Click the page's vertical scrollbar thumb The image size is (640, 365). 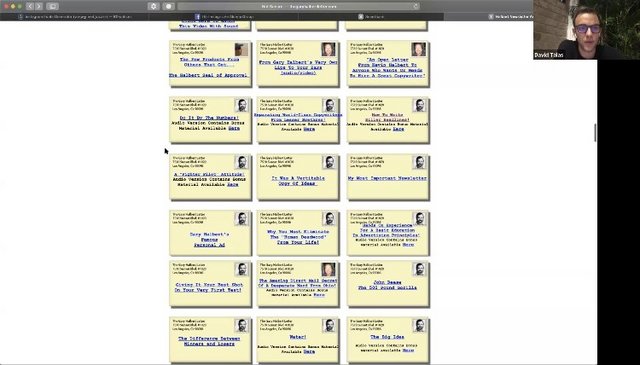(x=595, y=133)
